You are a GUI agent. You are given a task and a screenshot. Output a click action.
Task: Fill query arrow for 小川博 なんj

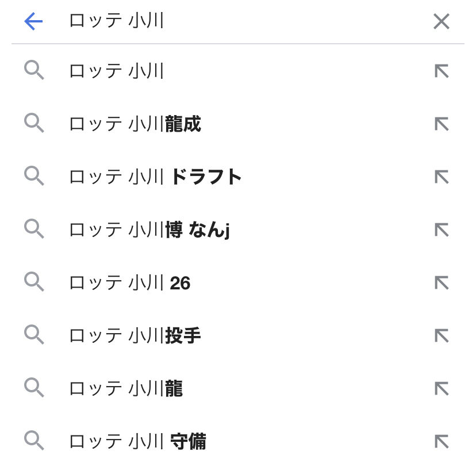click(x=442, y=230)
